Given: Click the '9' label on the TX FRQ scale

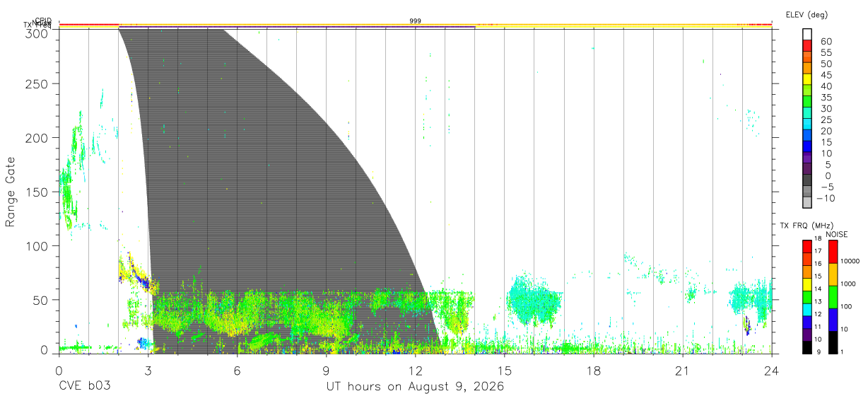Looking at the screenshot, I should pyautogui.click(x=819, y=351).
